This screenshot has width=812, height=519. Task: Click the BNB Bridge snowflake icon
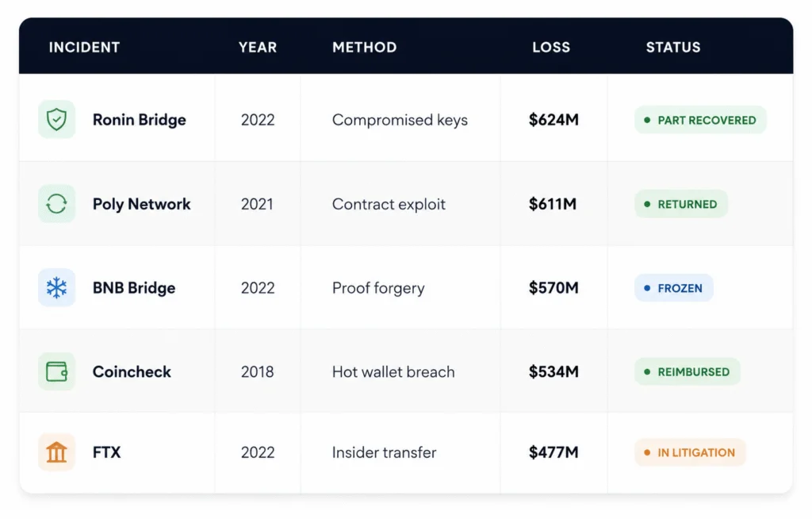click(x=56, y=287)
